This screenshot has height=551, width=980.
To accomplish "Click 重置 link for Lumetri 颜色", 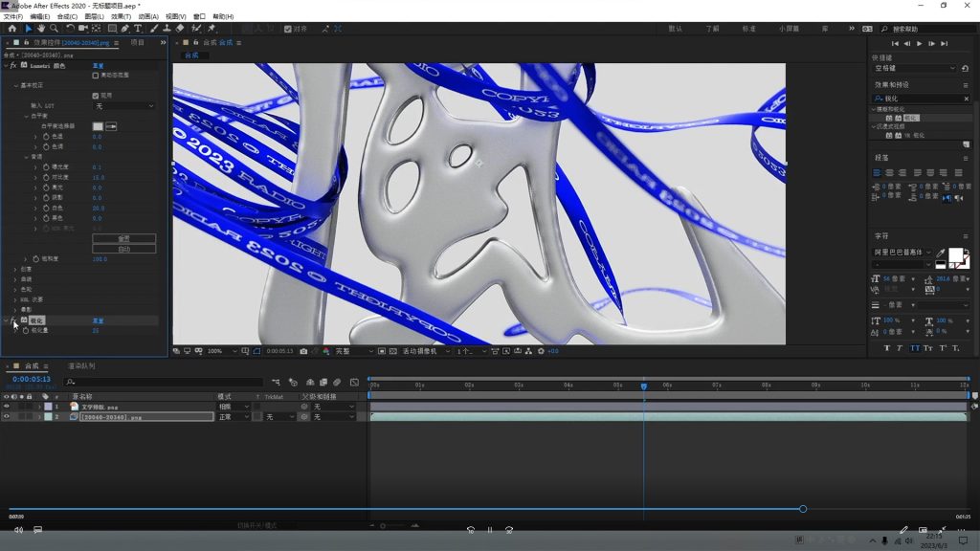I will [x=98, y=65].
